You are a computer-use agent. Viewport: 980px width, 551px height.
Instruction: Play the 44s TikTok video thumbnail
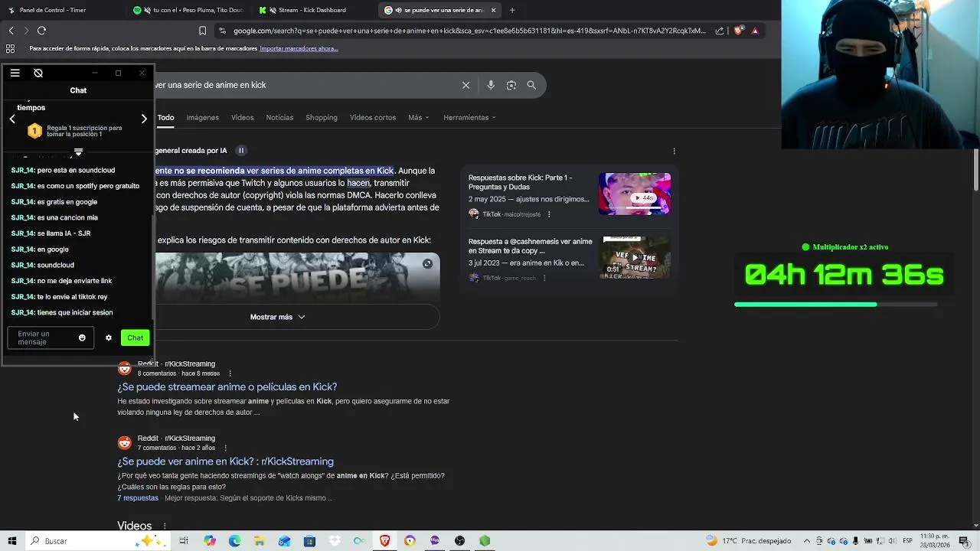click(x=635, y=194)
